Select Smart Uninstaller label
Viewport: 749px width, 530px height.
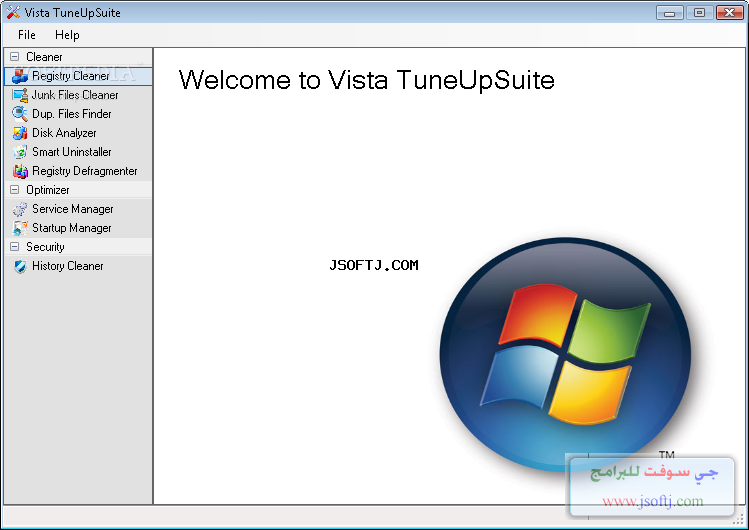tap(72, 152)
